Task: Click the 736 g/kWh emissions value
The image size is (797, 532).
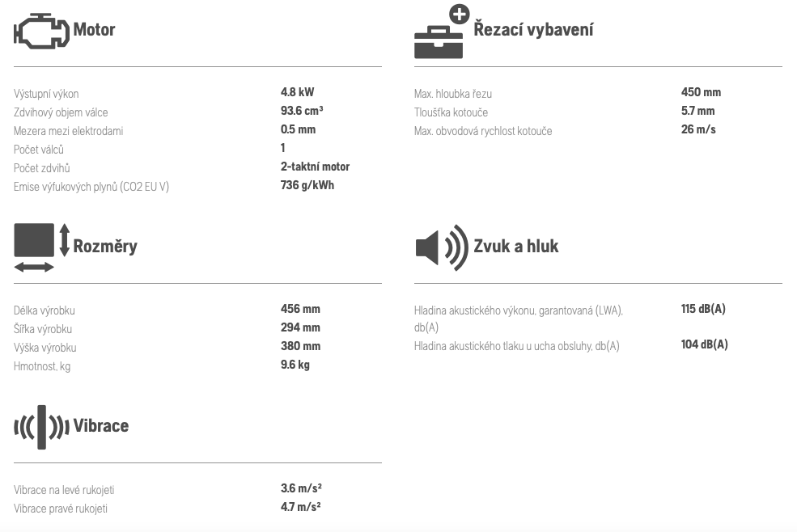Action: click(307, 185)
